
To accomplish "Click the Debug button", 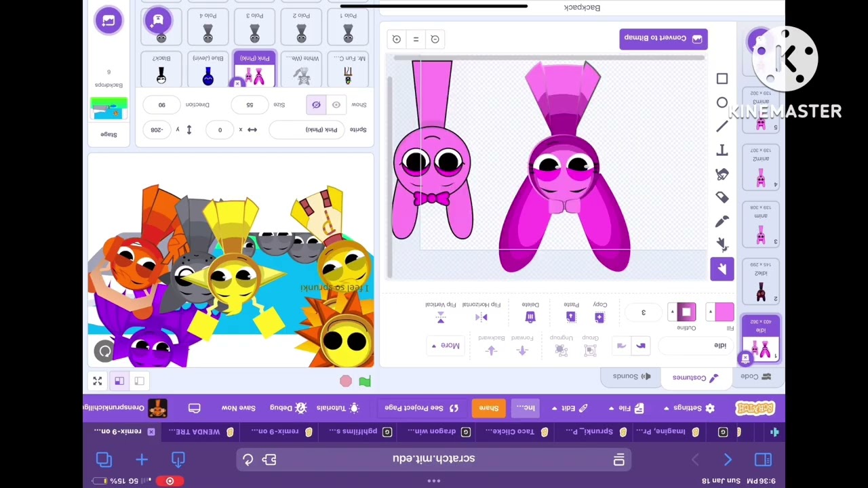I will 288,408.
